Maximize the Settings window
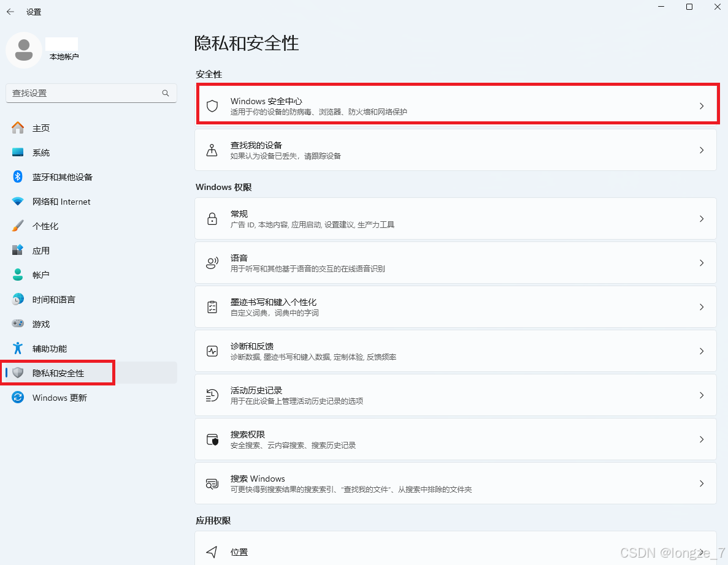Viewport: 728px width, 565px height. click(689, 7)
